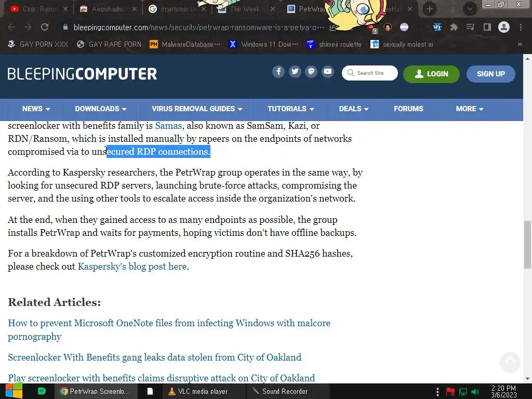Open BleepingComputer's YouTube icon

coord(328,72)
